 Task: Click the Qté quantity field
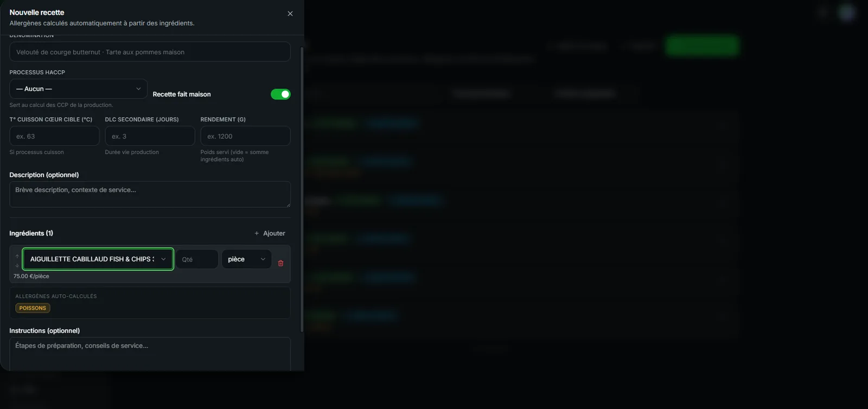point(197,259)
